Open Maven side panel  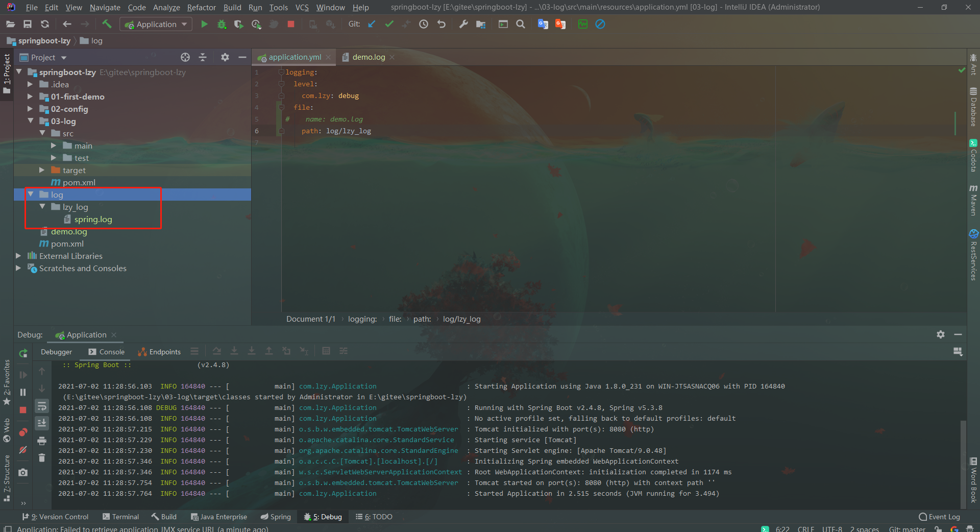(973, 200)
